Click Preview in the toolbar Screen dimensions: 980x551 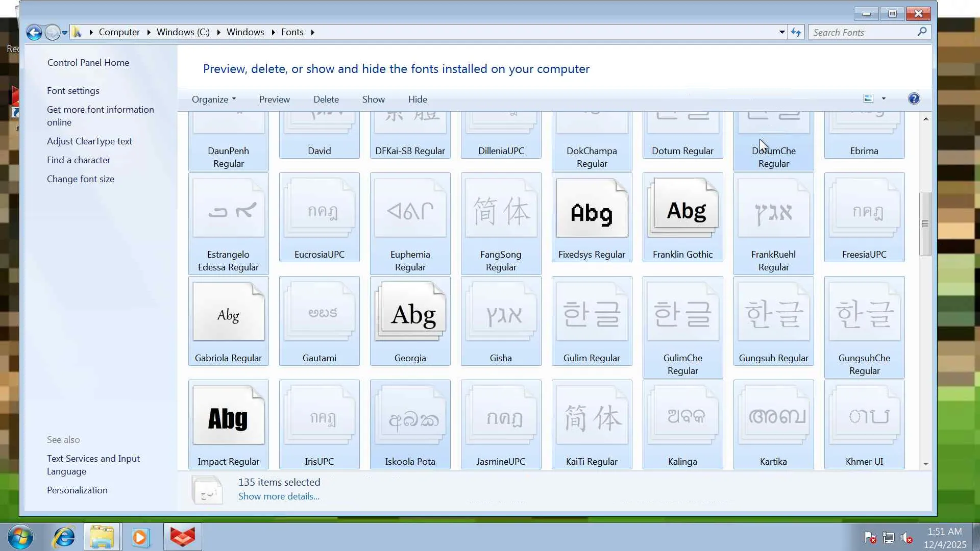274,99
